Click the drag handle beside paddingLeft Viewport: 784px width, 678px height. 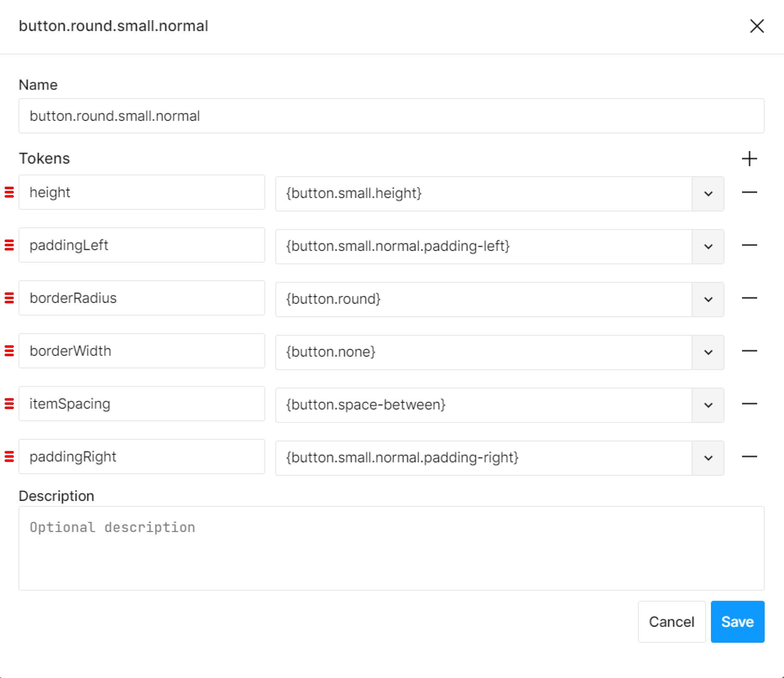(9, 245)
